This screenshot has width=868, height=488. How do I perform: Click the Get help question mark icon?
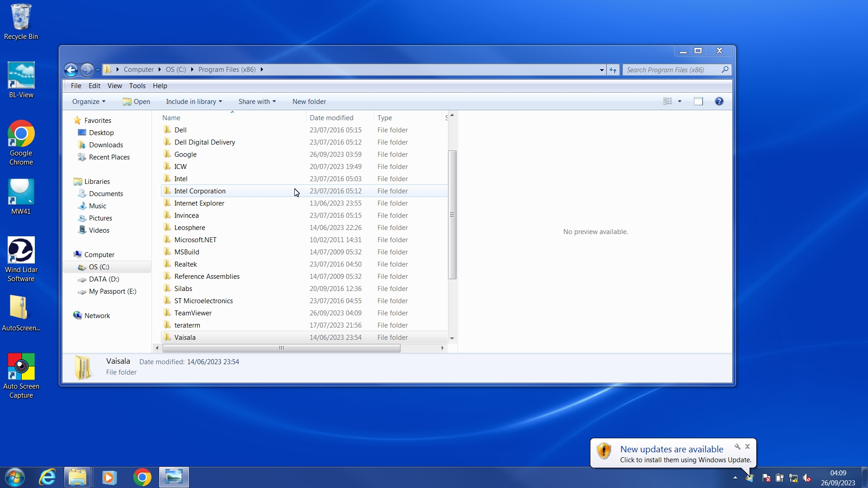pos(719,101)
